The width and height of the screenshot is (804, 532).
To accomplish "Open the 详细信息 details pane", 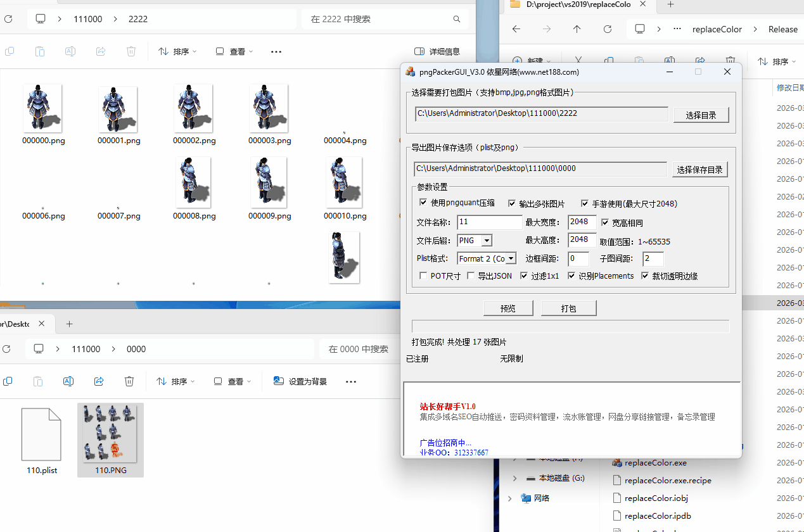I will [x=438, y=51].
